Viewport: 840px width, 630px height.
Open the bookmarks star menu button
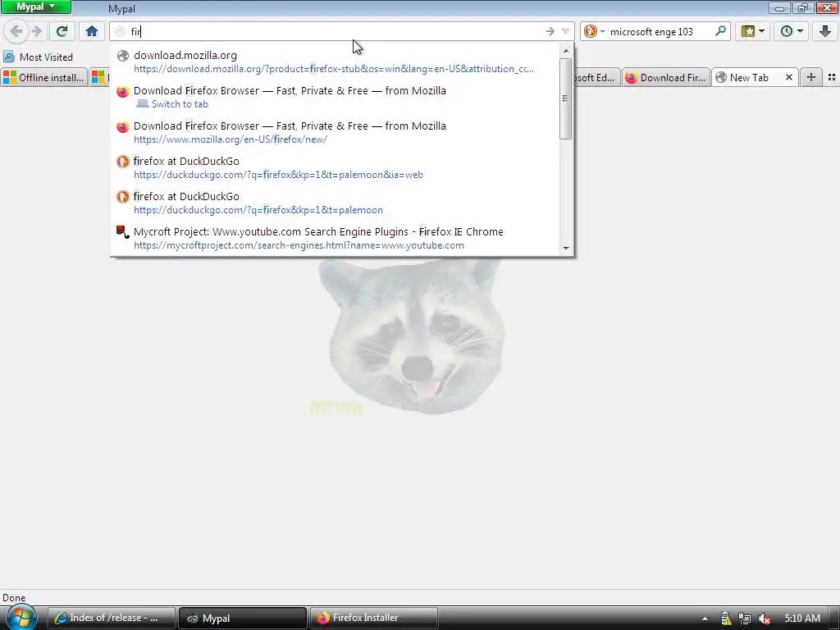753,31
